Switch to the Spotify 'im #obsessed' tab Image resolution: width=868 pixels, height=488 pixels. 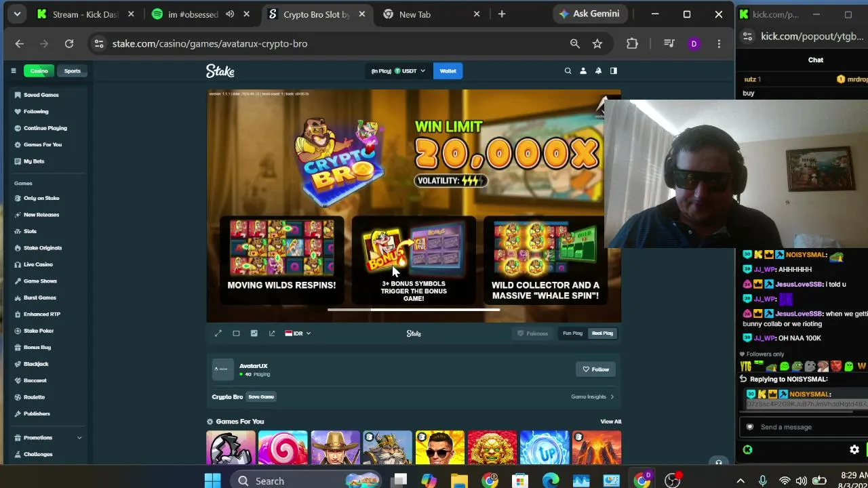click(x=200, y=14)
